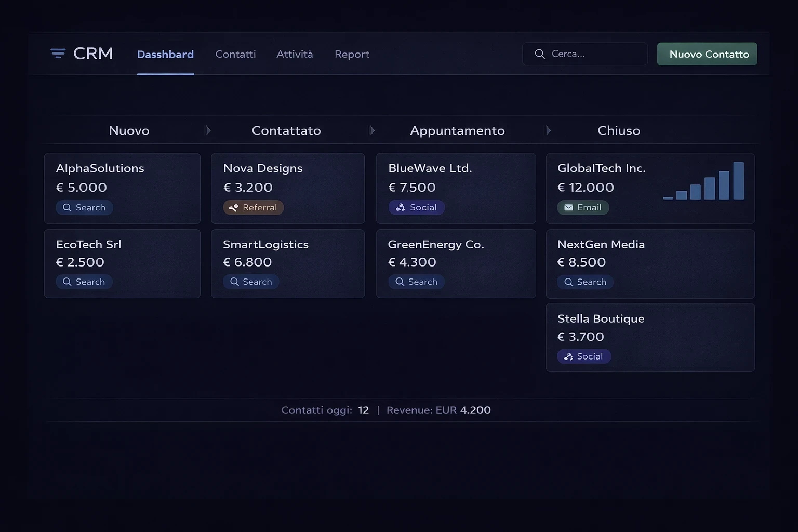Select the Appuntamento pipeline stage header

(457, 130)
